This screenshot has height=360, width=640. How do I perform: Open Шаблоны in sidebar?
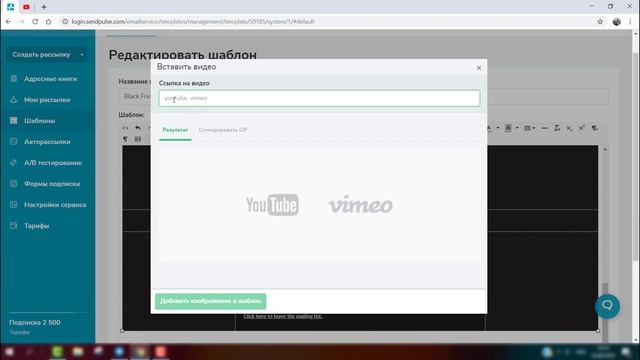[x=39, y=121]
